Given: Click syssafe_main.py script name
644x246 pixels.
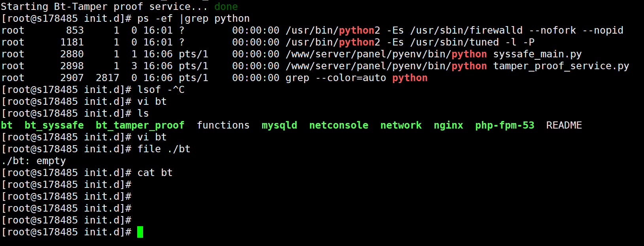Looking at the screenshot, I should (x=537, y=54).
